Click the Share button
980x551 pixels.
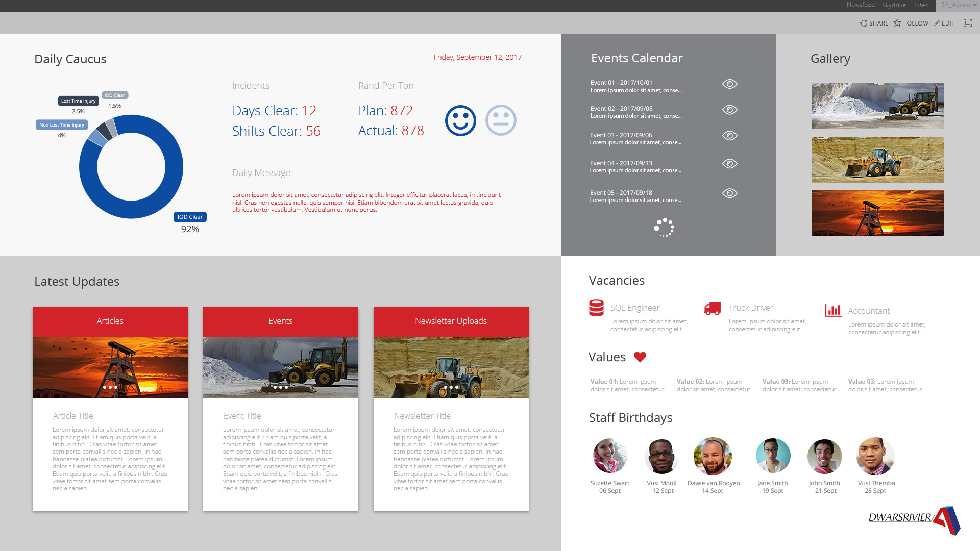point(874,23)
